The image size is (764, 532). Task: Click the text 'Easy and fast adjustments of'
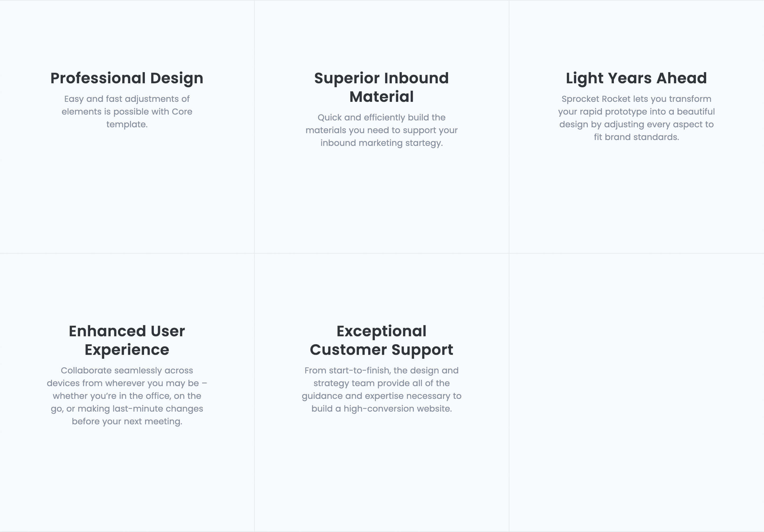[x=127, y=99]
